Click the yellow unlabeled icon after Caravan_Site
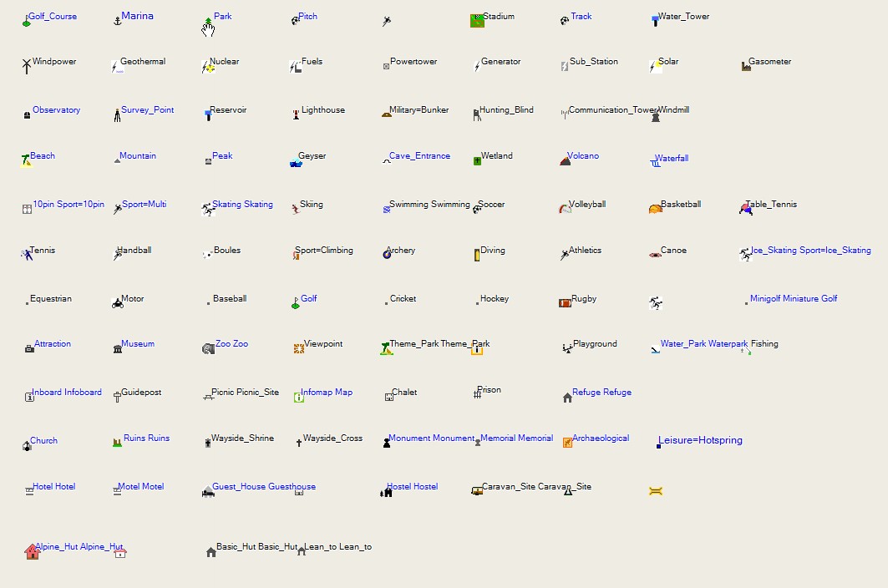The width and height of the screenshot is (888, 588). (655, 491)
